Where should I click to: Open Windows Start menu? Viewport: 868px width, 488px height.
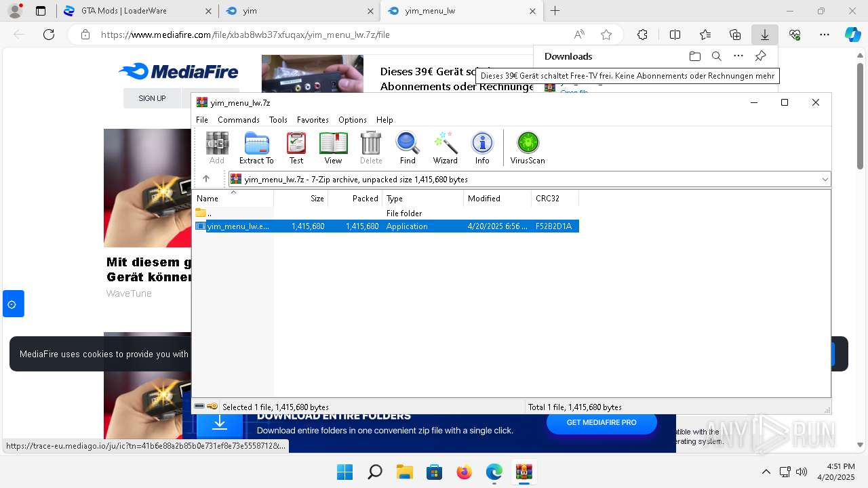click(344, 472)
